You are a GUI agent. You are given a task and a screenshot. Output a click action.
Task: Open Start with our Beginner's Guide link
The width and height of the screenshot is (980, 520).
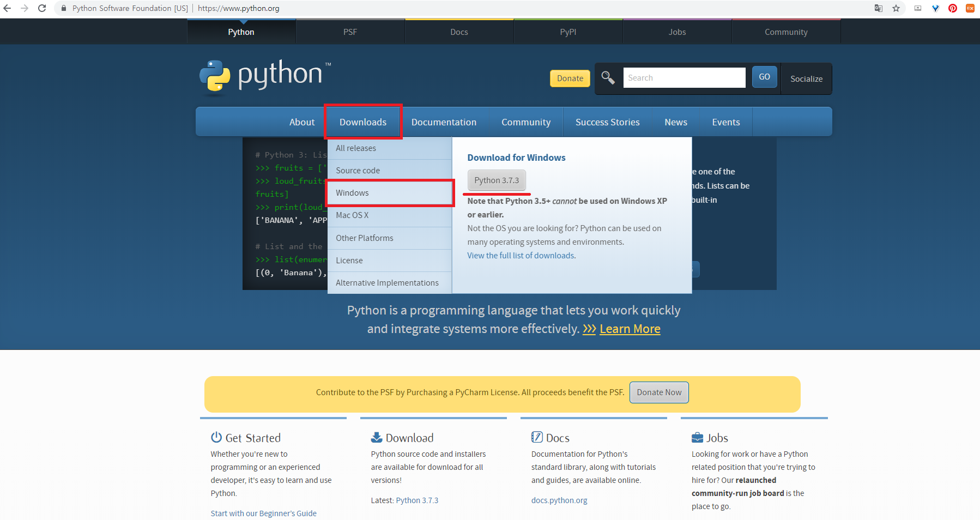point(264,513)
